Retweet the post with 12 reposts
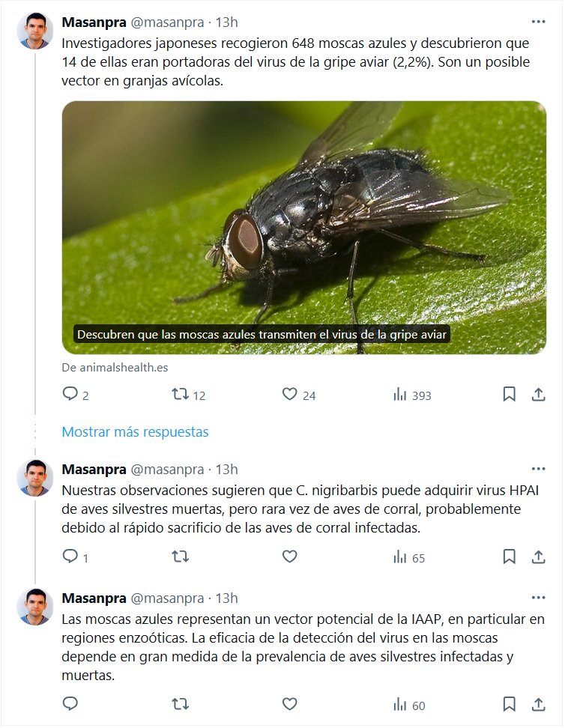Image resolution: width=580 pixels, height=728 pixels. coord(181,394)
